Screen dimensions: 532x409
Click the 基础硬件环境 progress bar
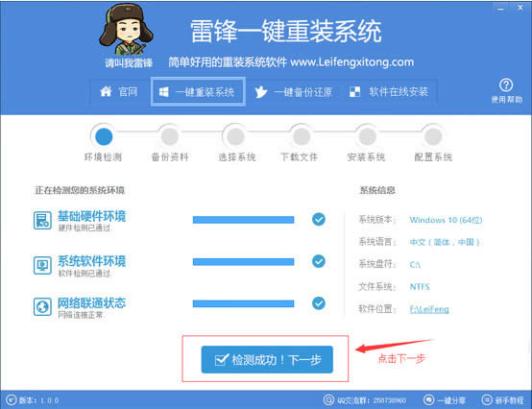243,220
